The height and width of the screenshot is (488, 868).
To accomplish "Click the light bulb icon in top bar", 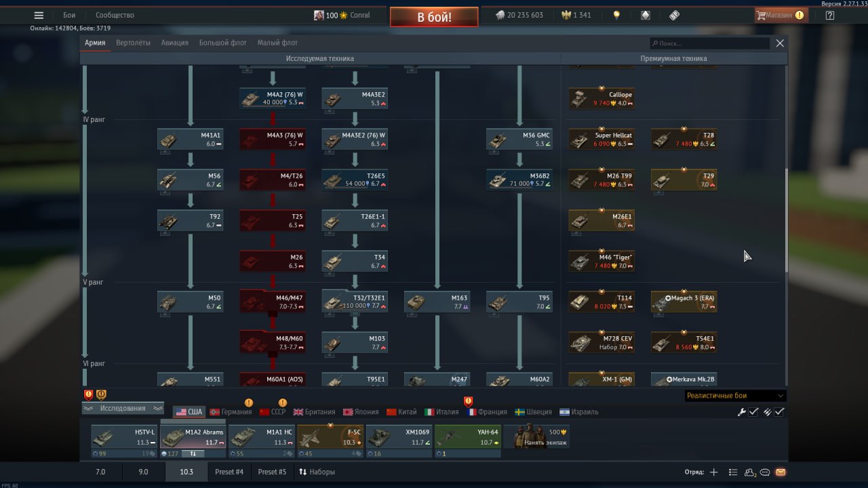I will coord(616,15).
